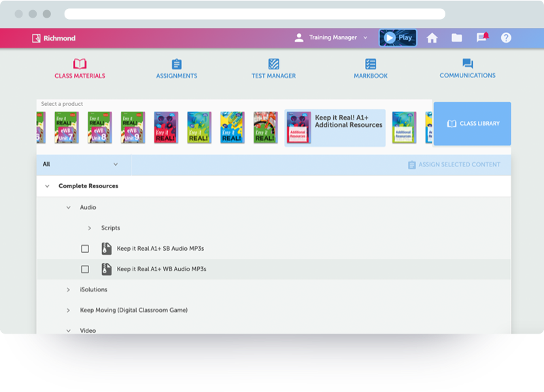Switch to Assignments tab
Screen dimensions: 544x392
tap(177, 69)
